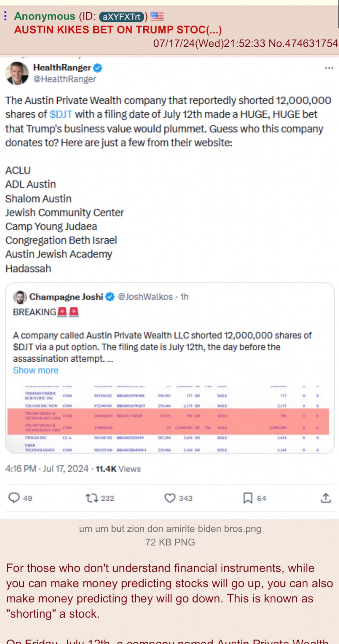Click the share upload icon

pos(325,498)
